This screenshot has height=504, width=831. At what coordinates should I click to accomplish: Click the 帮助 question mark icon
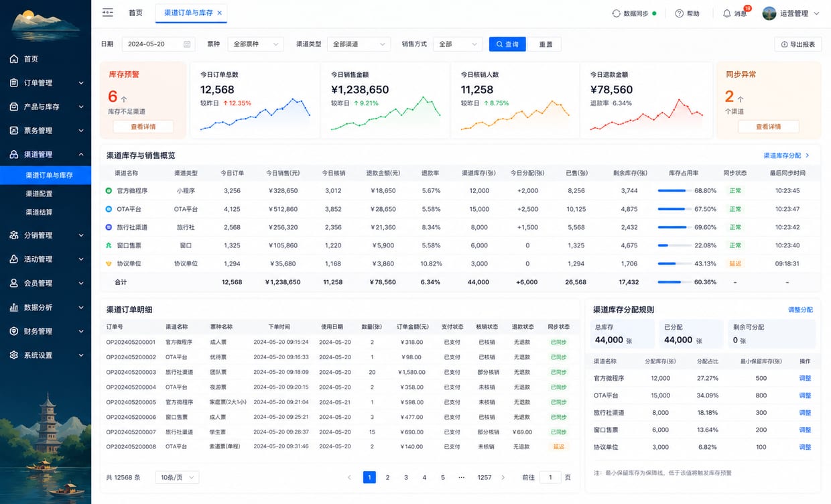tap(679, 13)
